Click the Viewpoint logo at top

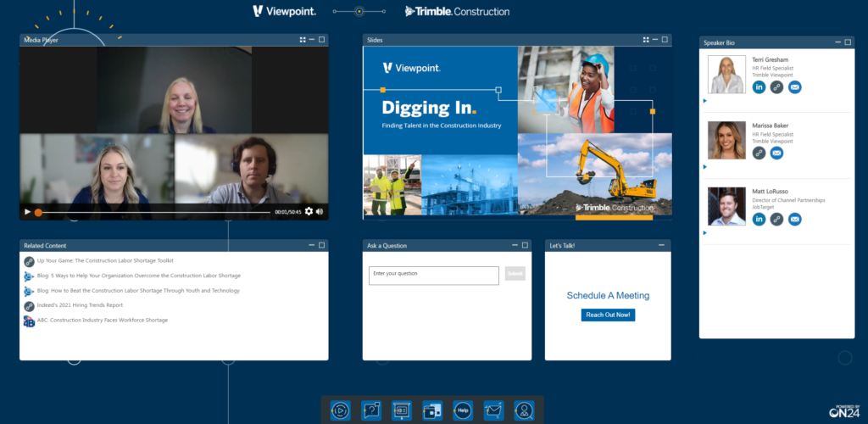[x=285, y=11]
